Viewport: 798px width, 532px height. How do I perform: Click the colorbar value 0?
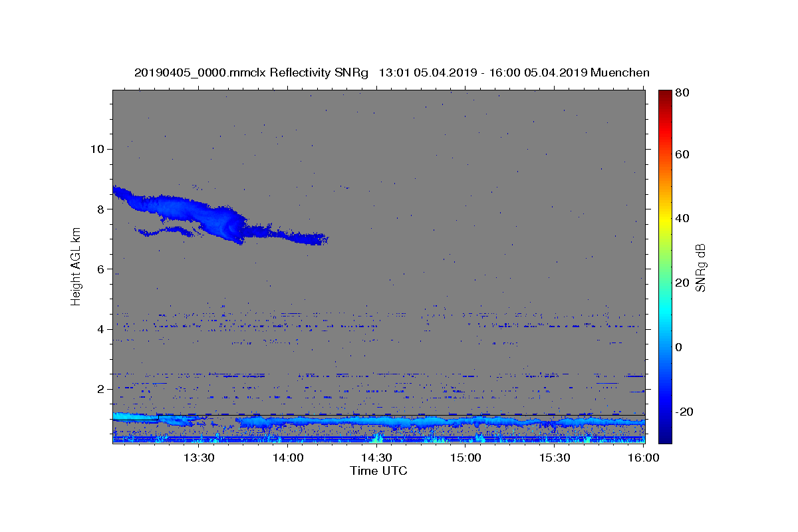(679, 347)
